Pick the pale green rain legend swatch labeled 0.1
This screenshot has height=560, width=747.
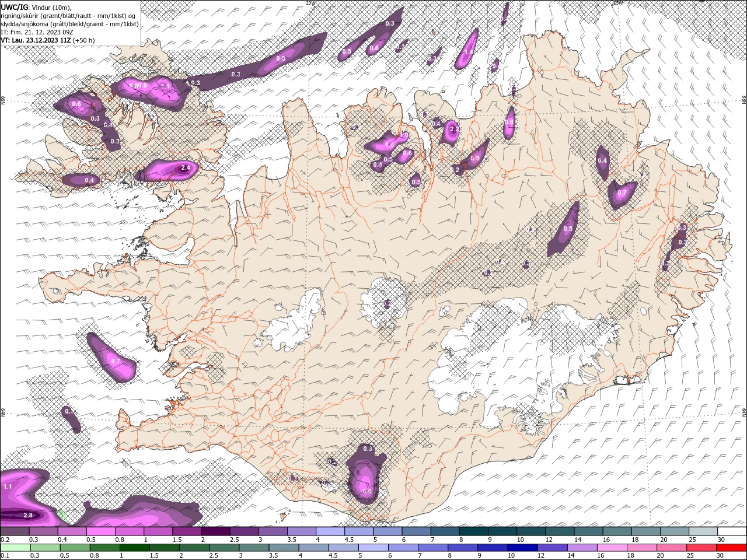pos(14,548)
